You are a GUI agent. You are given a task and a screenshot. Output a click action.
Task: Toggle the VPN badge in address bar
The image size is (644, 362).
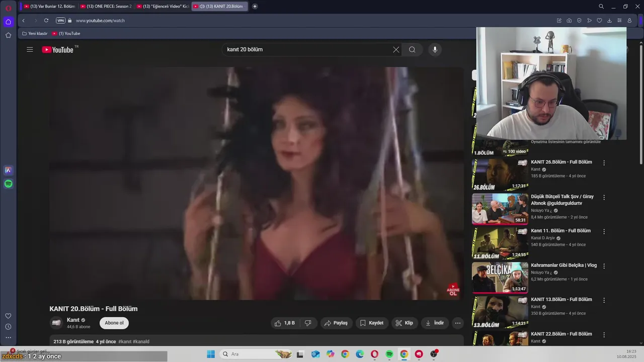pyautogui.click(x=60, y=21)
